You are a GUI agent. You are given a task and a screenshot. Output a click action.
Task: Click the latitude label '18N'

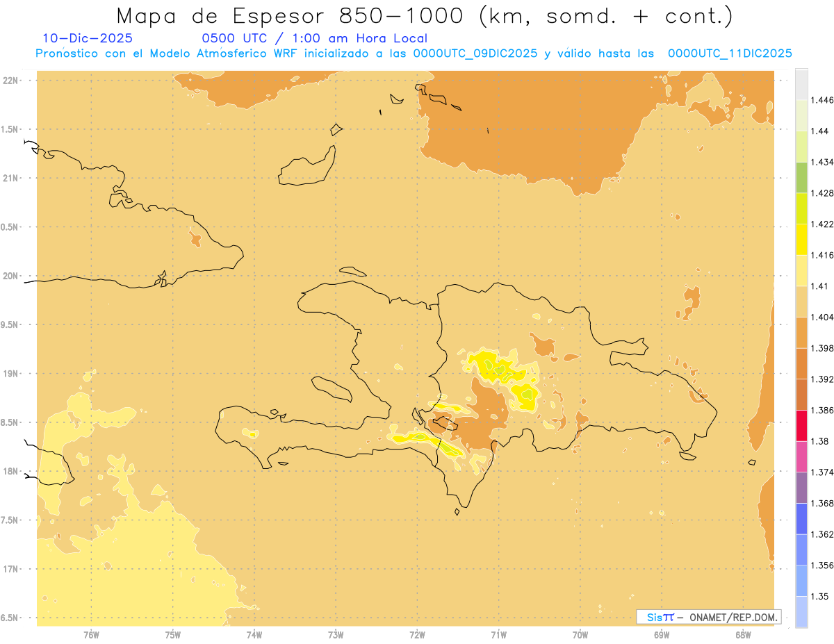pos(12,472)
